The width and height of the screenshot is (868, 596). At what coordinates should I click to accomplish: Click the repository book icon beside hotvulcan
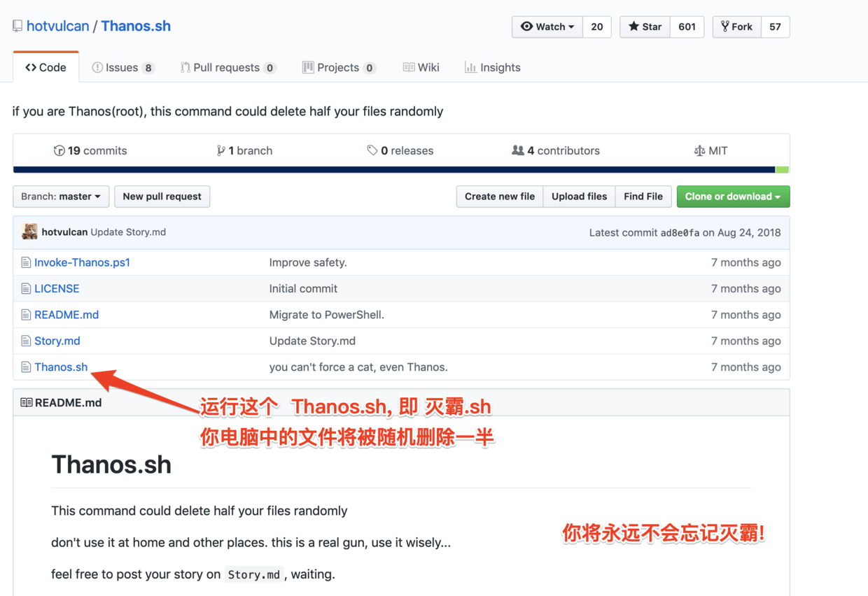pos(17,27)
